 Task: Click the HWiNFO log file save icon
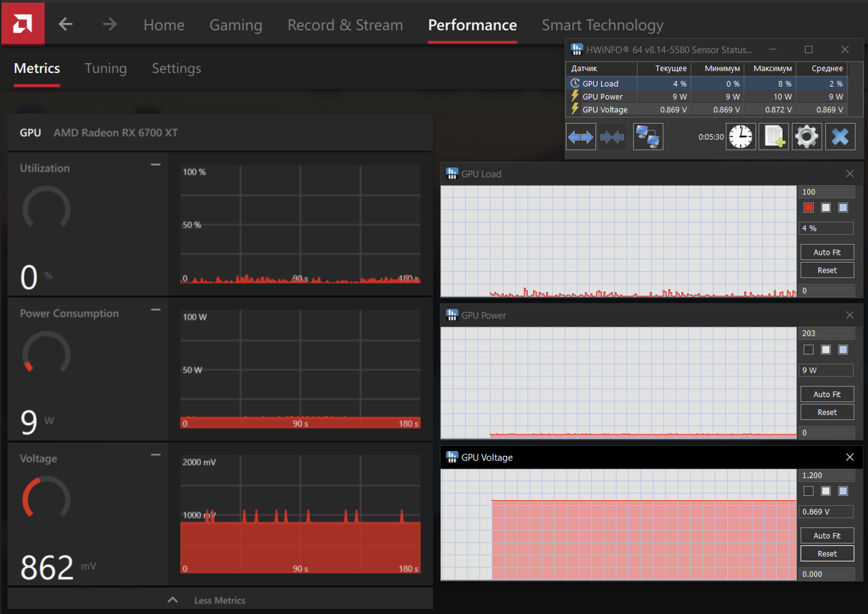(774, 137)
